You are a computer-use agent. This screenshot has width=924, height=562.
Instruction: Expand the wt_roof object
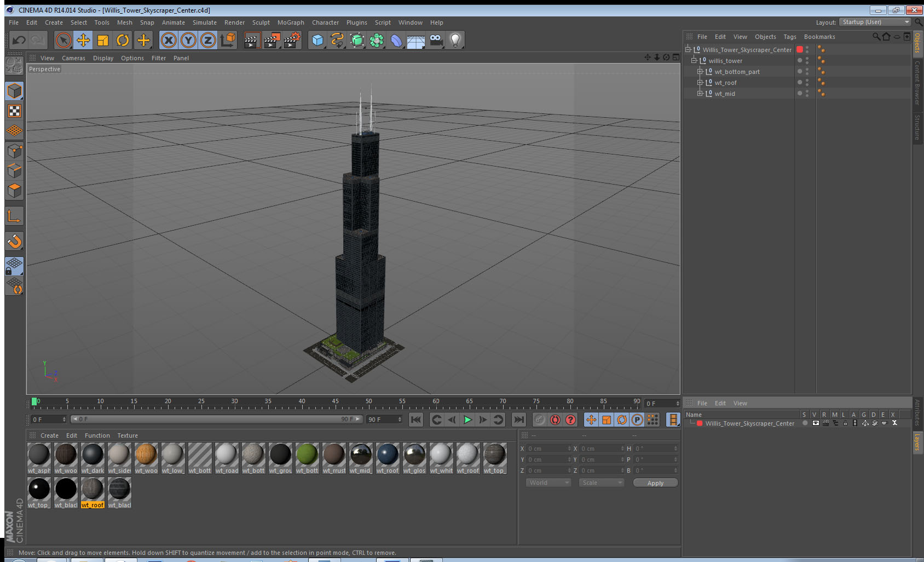(700, 82)
